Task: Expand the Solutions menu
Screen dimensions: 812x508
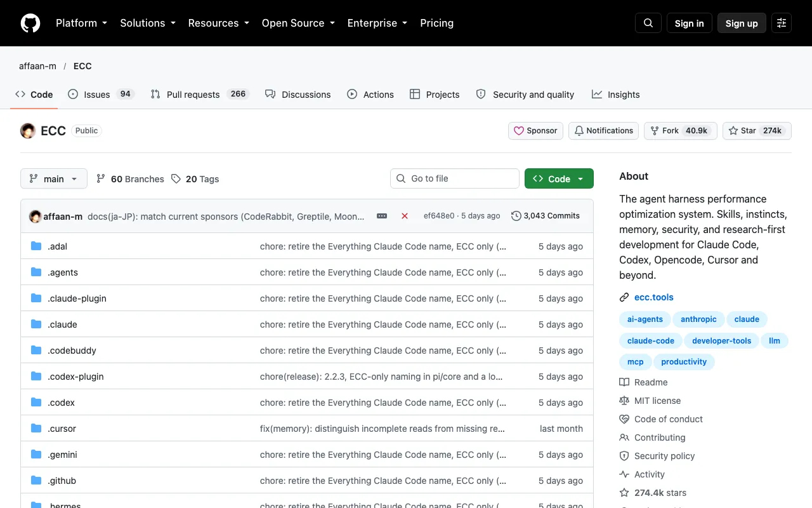Action: (x=147, y=23)
